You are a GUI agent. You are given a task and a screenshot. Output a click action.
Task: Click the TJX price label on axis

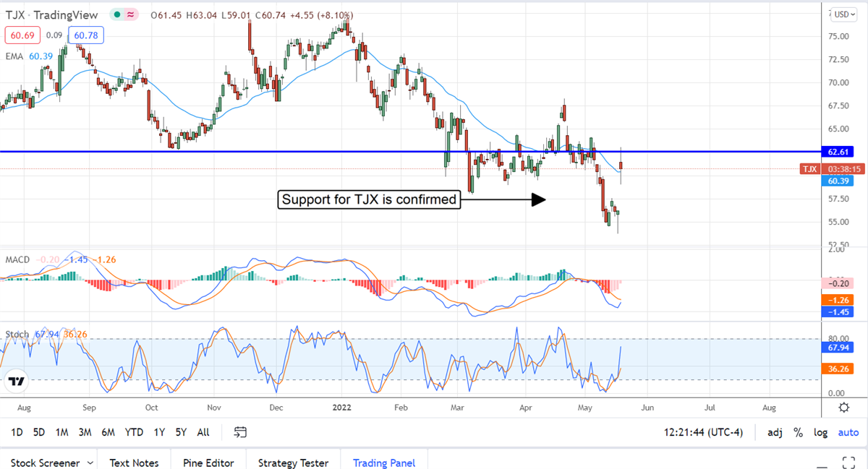pyautogui.click(x=809, y=169)
